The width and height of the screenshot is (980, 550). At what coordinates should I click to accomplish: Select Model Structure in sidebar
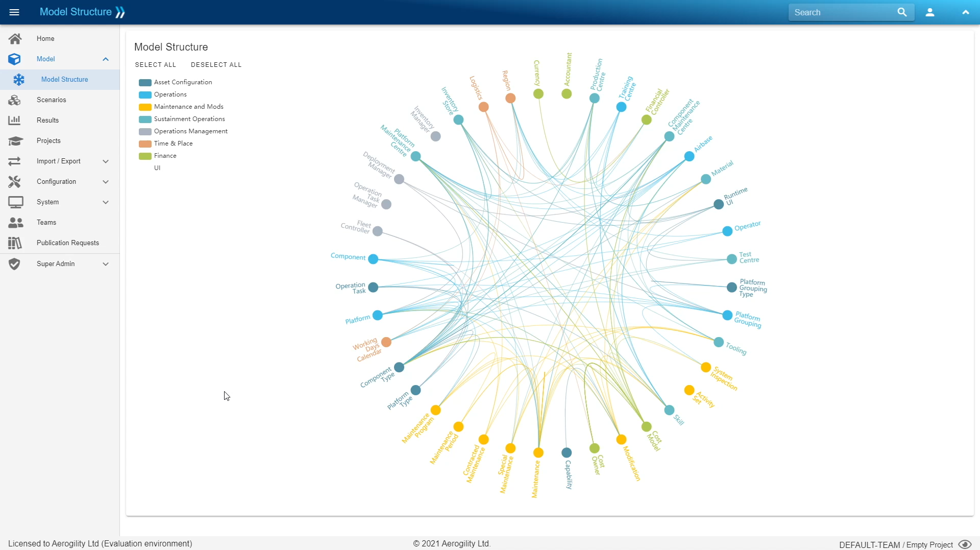(64, 80)
